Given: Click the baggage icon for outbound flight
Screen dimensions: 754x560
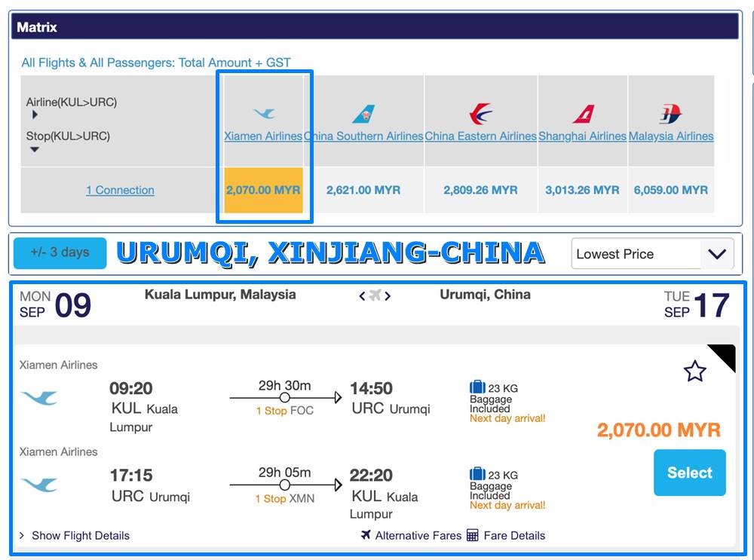Looking at the screenshot, I should click(477, 387).
